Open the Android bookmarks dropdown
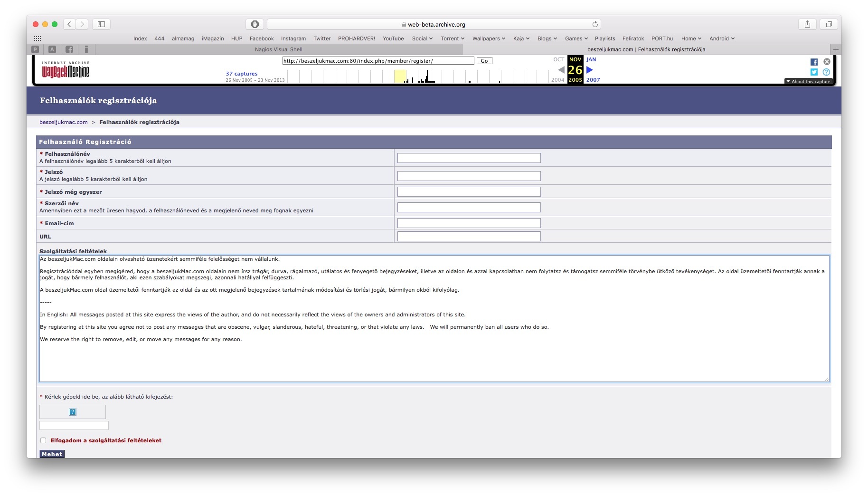This screenshot has height=496, width=868. click(x=722, y=38)
